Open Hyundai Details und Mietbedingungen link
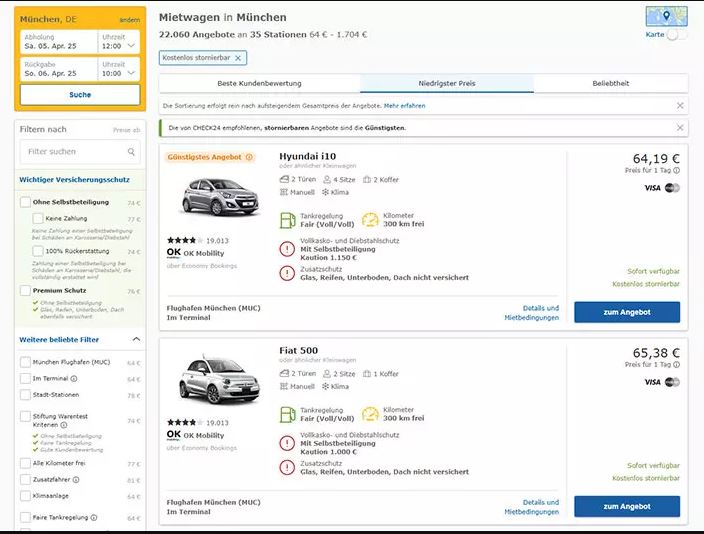This screenshot has width=704, height=534. 532,313
